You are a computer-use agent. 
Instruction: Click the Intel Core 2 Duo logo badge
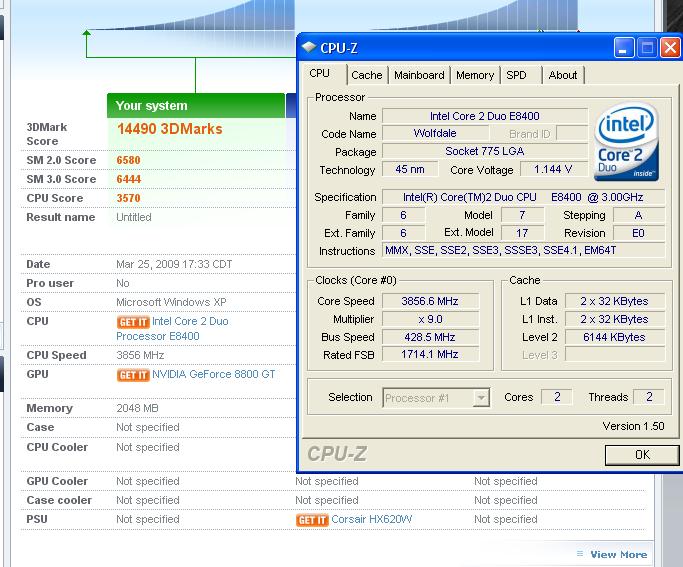(626, 142)
